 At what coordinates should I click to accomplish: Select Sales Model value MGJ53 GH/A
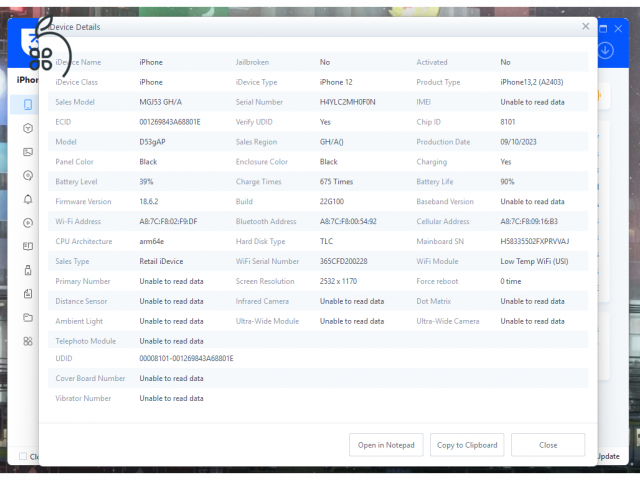point(160,102)
